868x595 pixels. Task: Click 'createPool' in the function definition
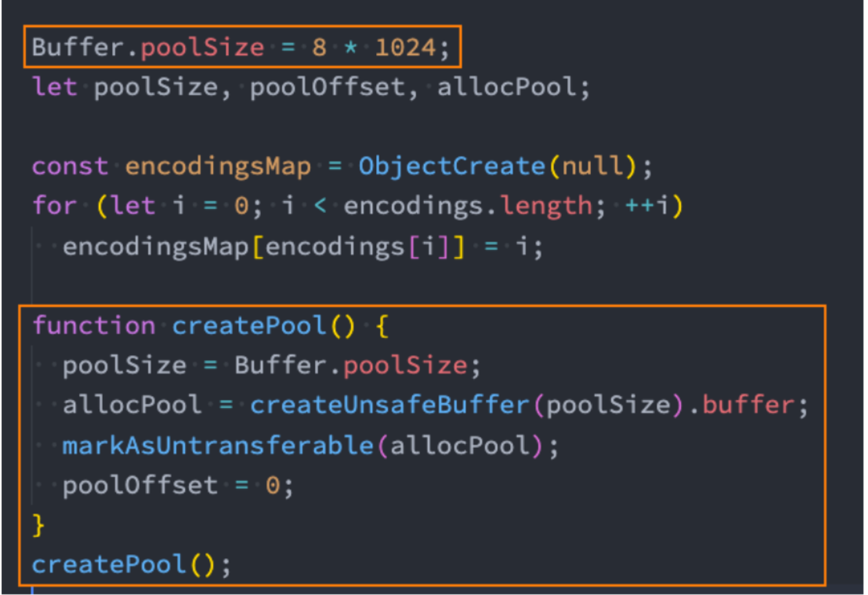coord(249,325)
